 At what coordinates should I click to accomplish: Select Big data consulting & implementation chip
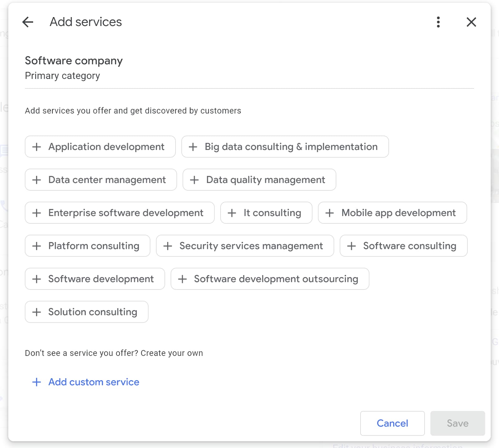tap(285, 147)
